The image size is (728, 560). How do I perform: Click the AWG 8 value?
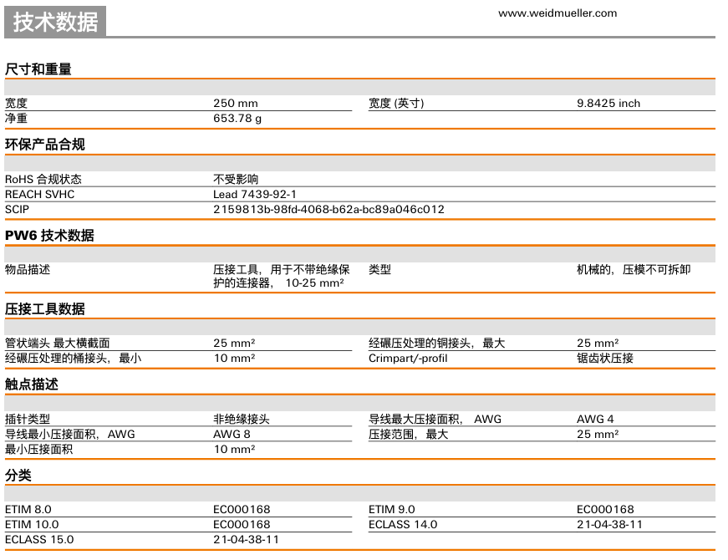232,434
